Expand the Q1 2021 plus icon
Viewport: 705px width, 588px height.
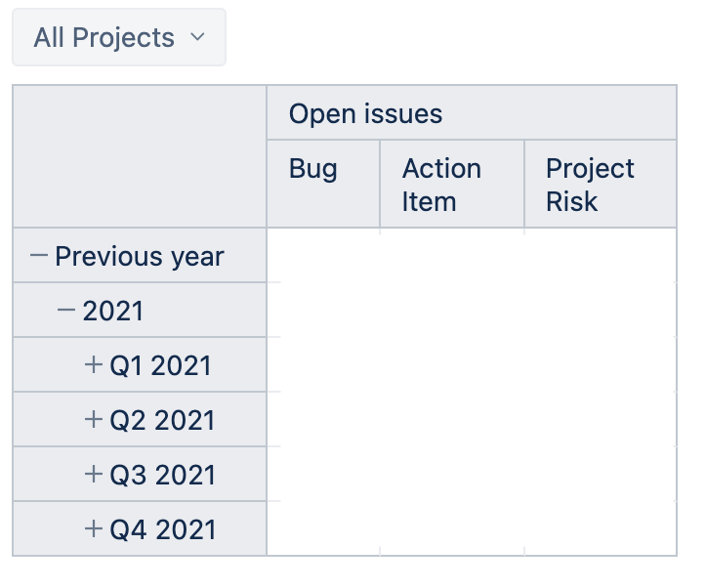pos(94,365)
